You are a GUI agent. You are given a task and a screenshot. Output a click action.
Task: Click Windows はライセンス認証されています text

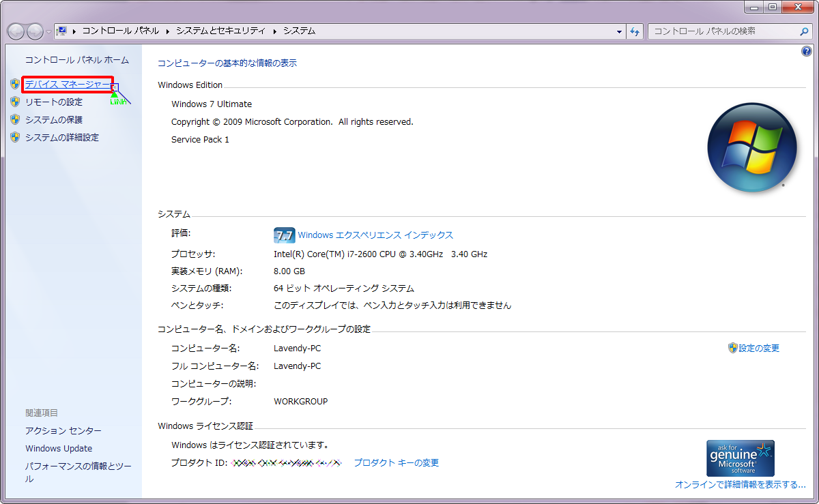250,445
